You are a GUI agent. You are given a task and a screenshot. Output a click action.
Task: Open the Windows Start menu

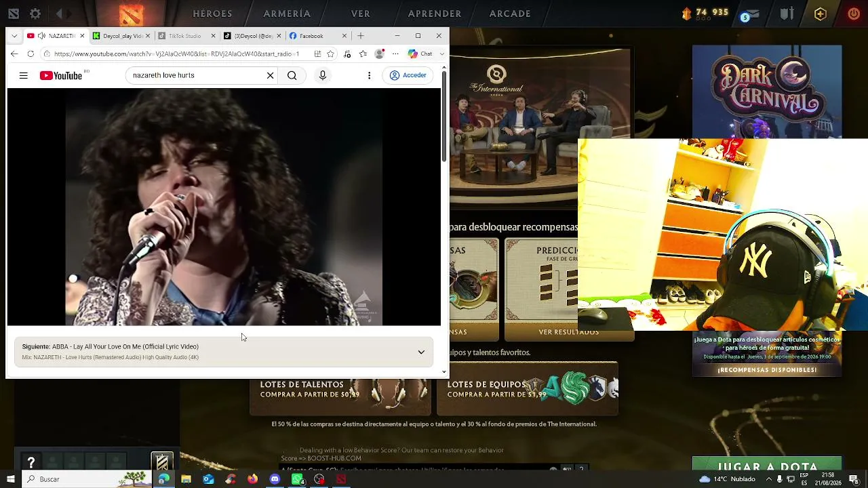[11, 479]
